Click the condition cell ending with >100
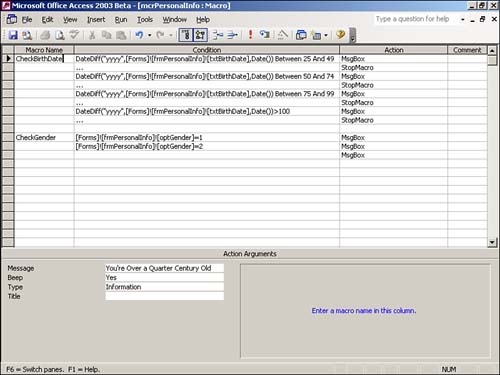Screen dimensions: 500x375 pyautogui.click(x=207, y=111)
